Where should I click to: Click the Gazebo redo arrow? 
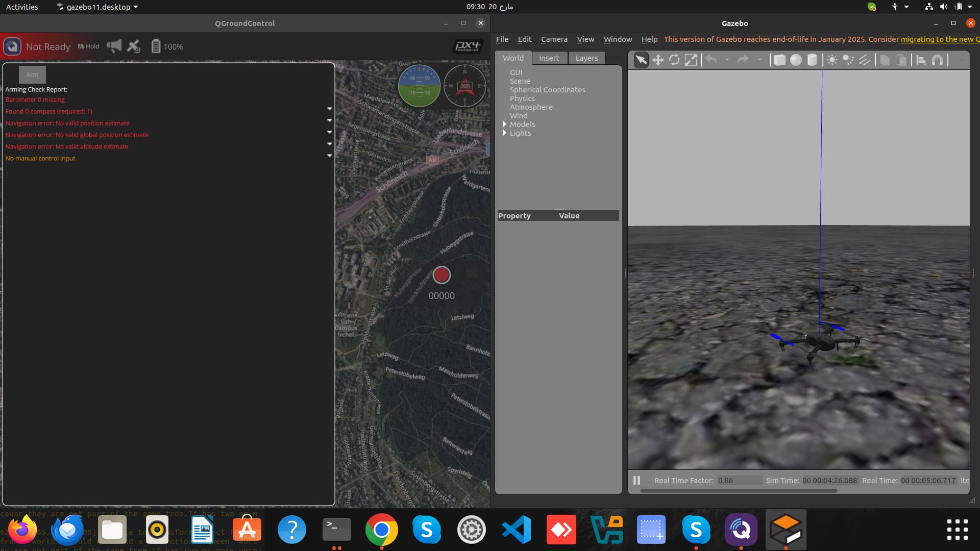click(743, 60)
